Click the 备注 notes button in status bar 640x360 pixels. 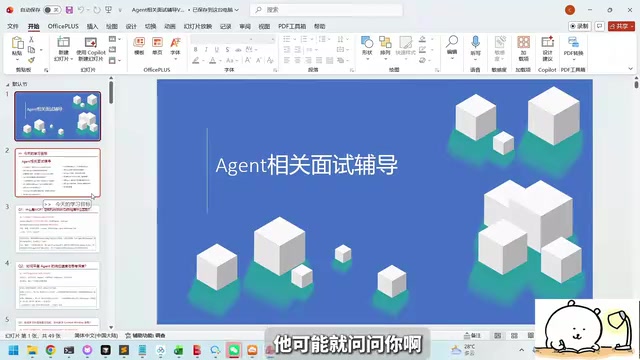[x=473, y=336]
